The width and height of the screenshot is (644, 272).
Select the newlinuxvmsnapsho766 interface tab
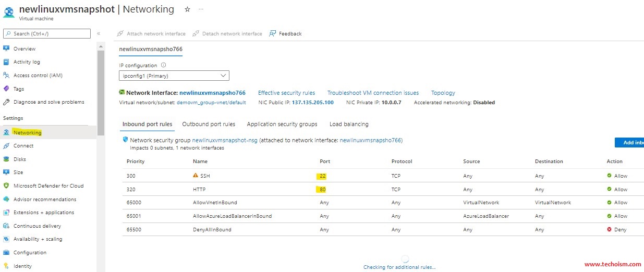pyautogui.click(x=151, y=49)
